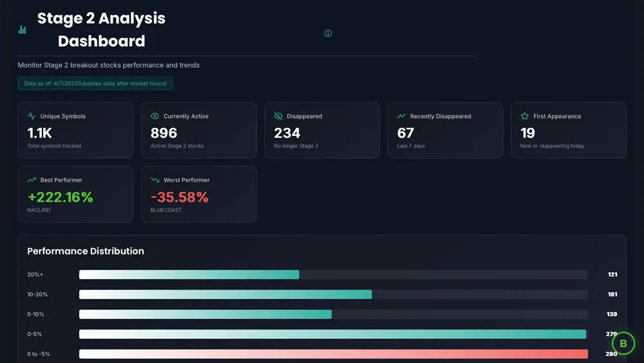Open the Currently Active 896 card
Image resolution: width=644 pixels, height=363 pixels.
[199, 130]
